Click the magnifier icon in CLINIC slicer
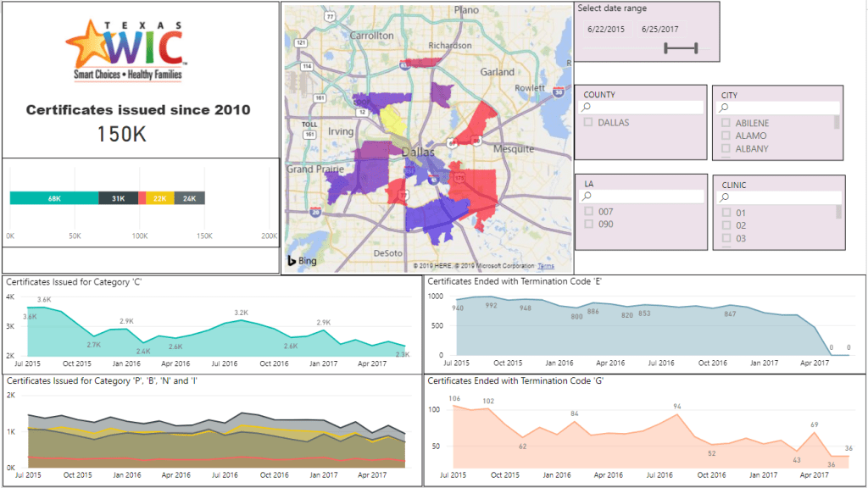 [x=726, y=197]
